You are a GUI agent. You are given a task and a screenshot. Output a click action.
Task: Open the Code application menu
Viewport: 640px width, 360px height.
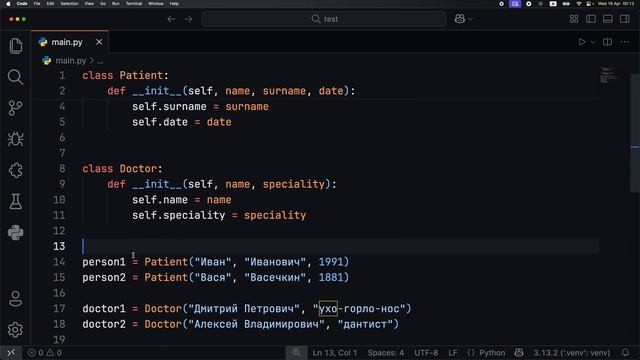pos(22,4)
